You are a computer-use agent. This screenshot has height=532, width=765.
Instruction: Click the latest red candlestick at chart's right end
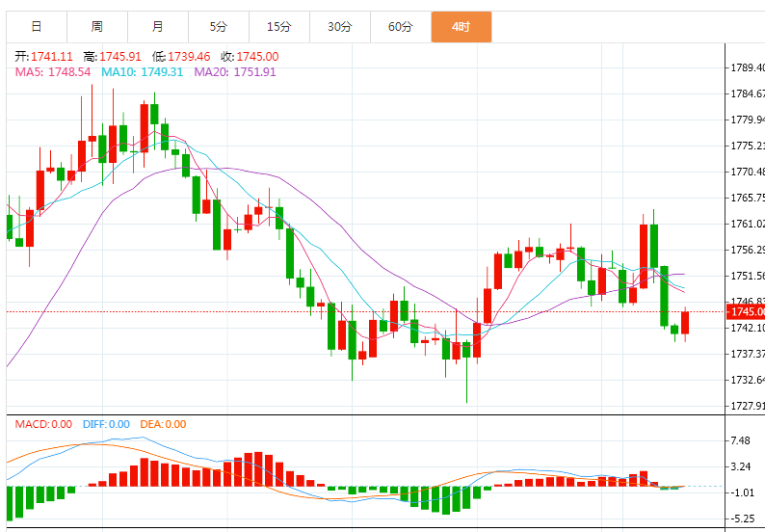(x=685, y=323)
